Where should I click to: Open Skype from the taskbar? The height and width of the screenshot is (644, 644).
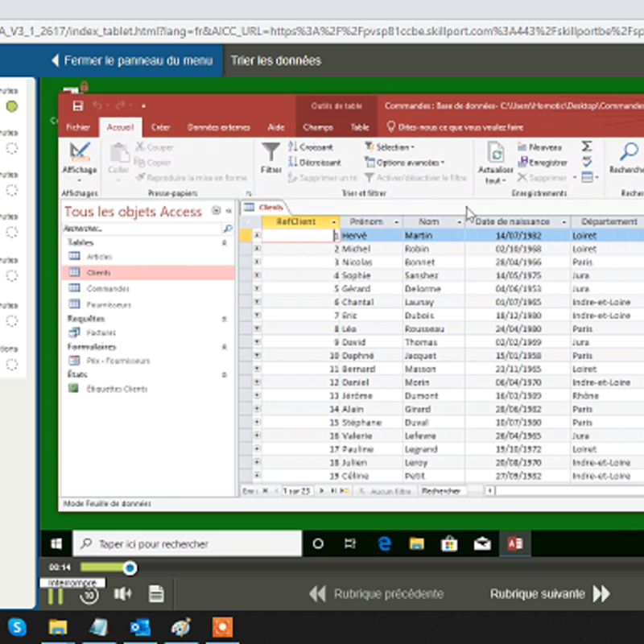17,627
